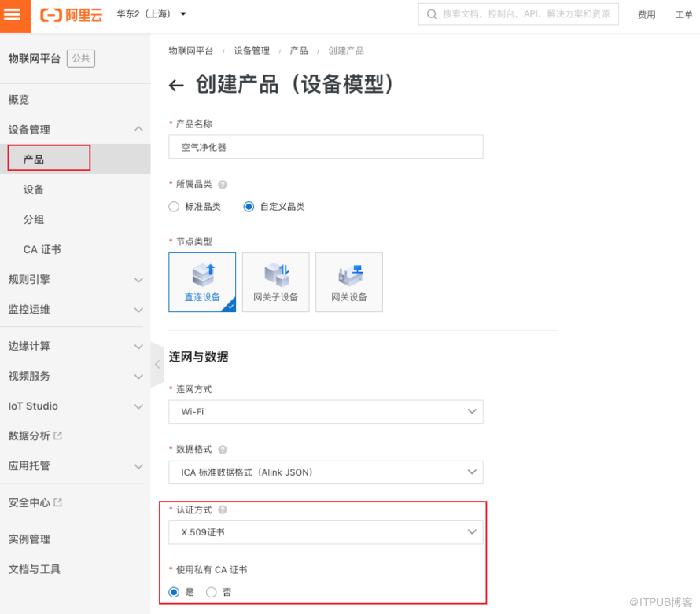Click the 设备管理 breadcrumb link

click(x=252, y=51)
